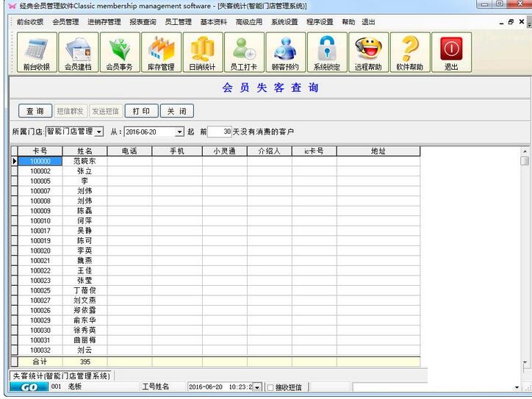532x399 pixels.
Task: Select name cell 吴静
Action: (x=85, y=231)
